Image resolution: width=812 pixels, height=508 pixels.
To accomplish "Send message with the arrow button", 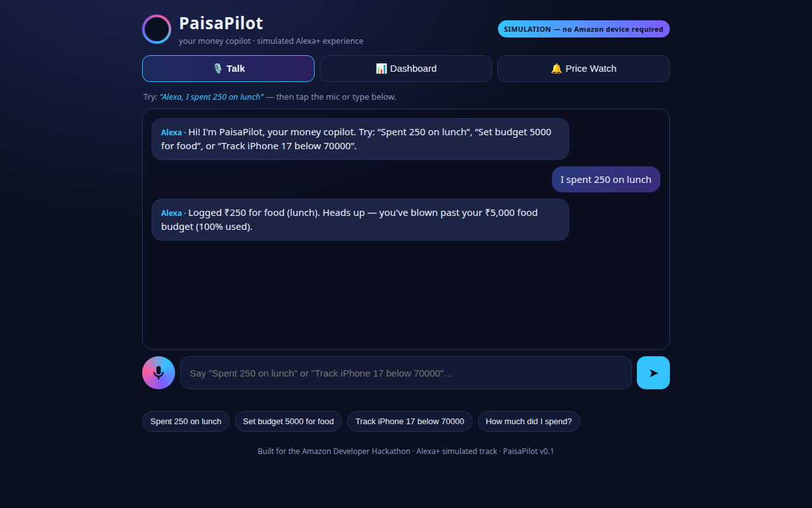I will pyautogui.click(x=653, y=373).
